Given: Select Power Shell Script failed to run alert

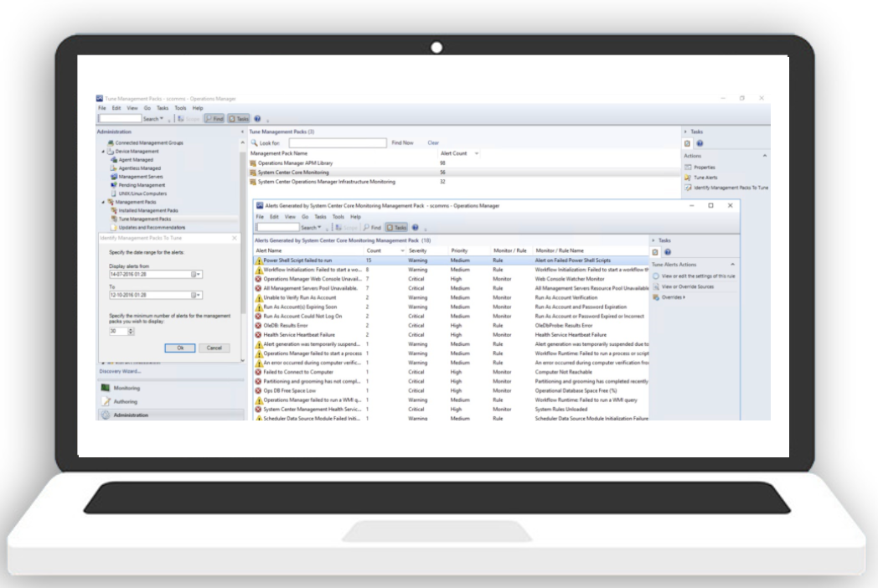Looking at the screenshot, I should click(451, 260).
